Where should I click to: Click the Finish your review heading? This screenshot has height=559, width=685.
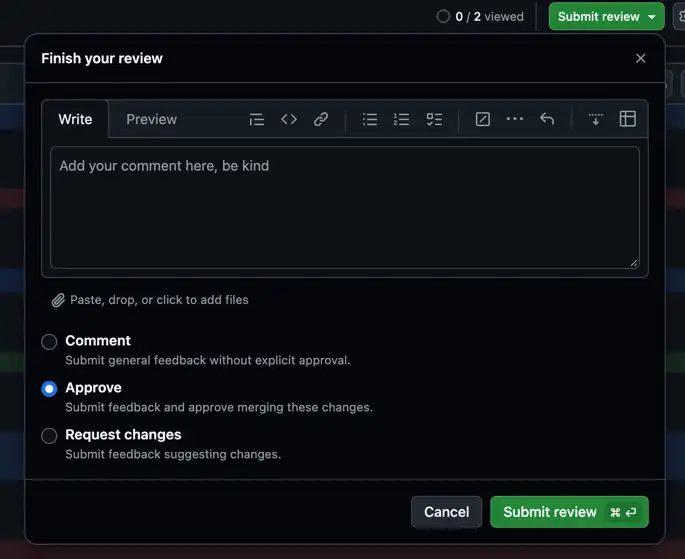102,59
